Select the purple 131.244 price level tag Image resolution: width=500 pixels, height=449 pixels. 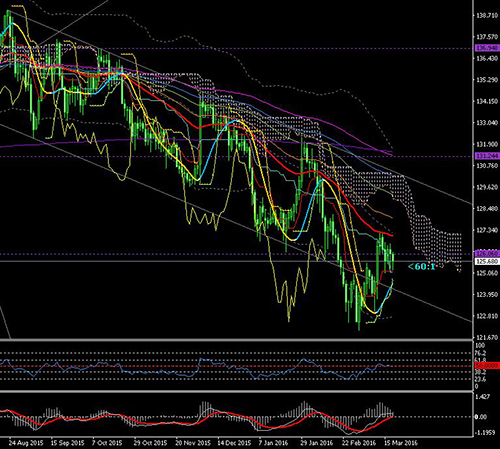[x=487, y=156]
